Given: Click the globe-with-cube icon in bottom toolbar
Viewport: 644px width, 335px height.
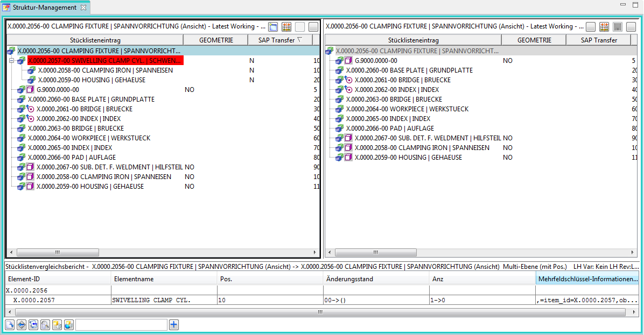Looking at the screenshot, I should [x=69, y=325].
